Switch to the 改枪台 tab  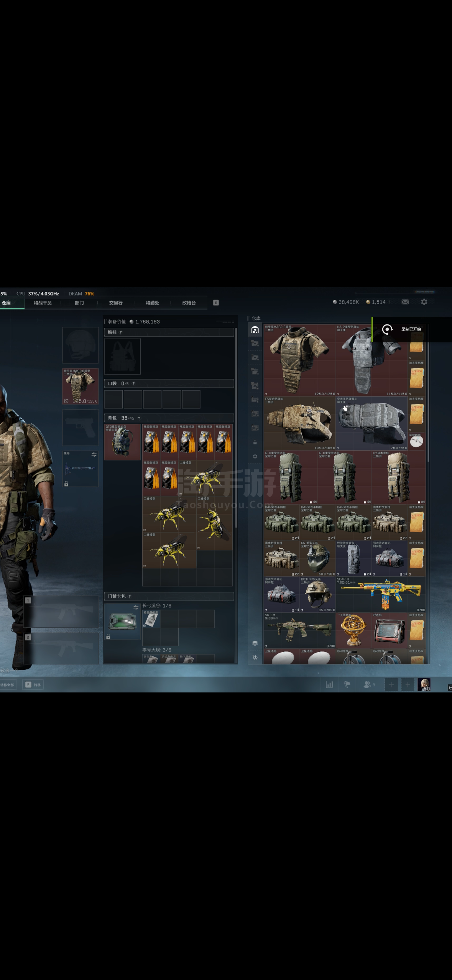coord(189,303)
